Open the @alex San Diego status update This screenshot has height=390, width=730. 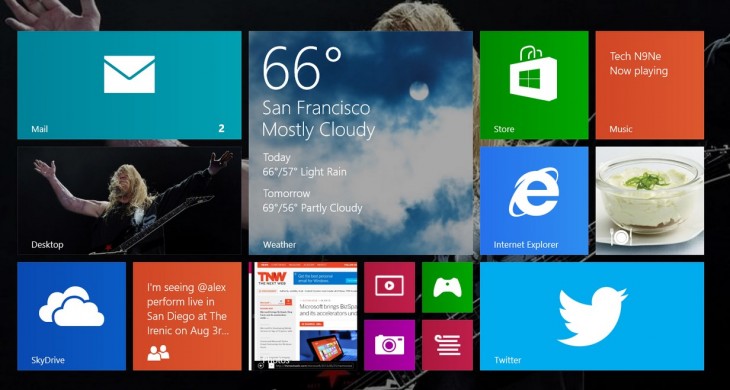click(x=188, y=309)
